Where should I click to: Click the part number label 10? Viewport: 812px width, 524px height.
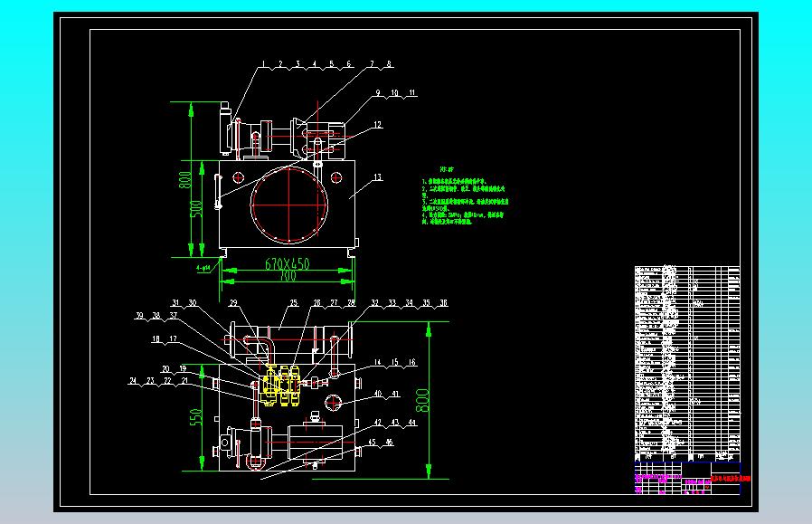pyautogui.click(x=394, y=93)
